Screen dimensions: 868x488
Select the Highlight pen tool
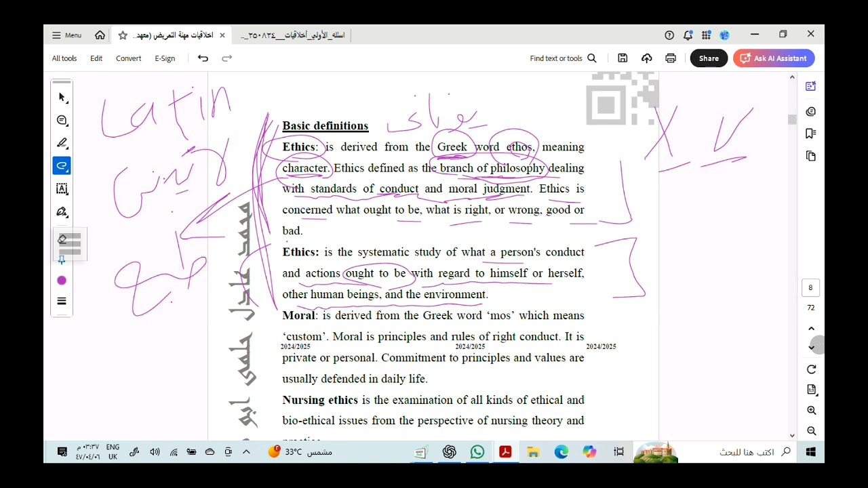62,143
